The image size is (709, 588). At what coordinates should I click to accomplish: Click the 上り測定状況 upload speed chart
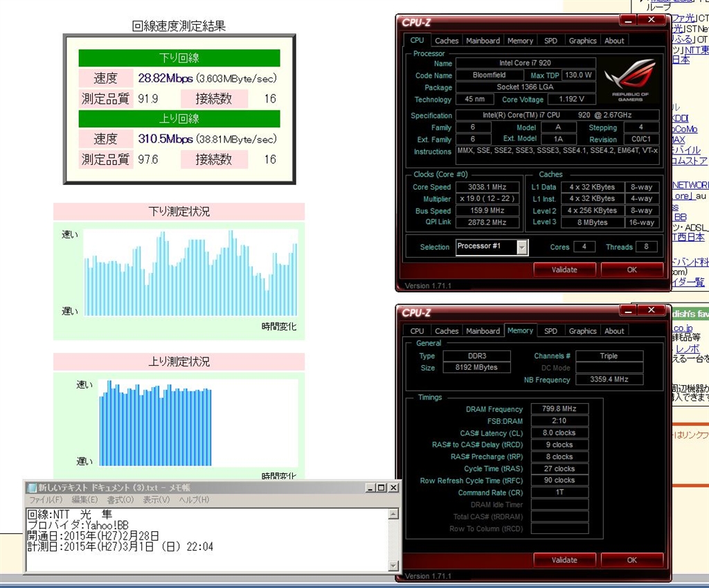[198, 422]
